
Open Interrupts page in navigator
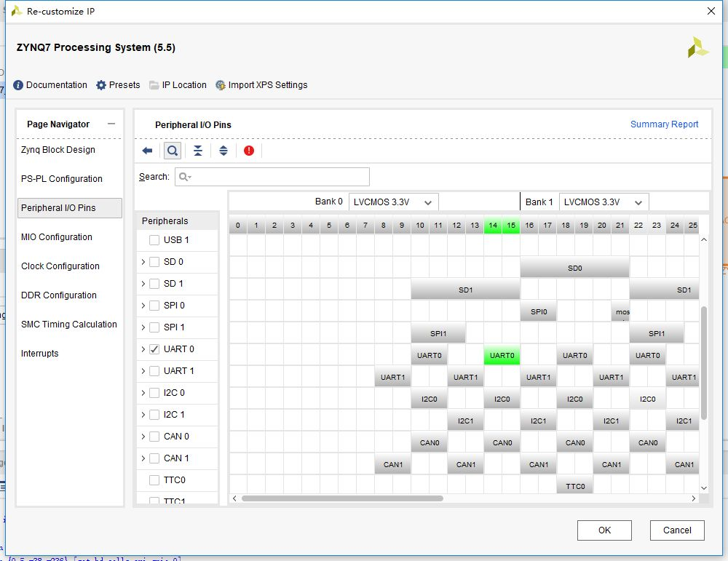pos(39,354)
